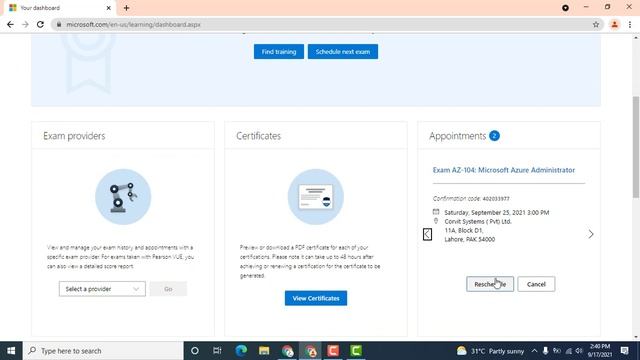
Task: Open Exam AZ-104 Microsoft Azure Administrator link
Action: tap(504, 170)
